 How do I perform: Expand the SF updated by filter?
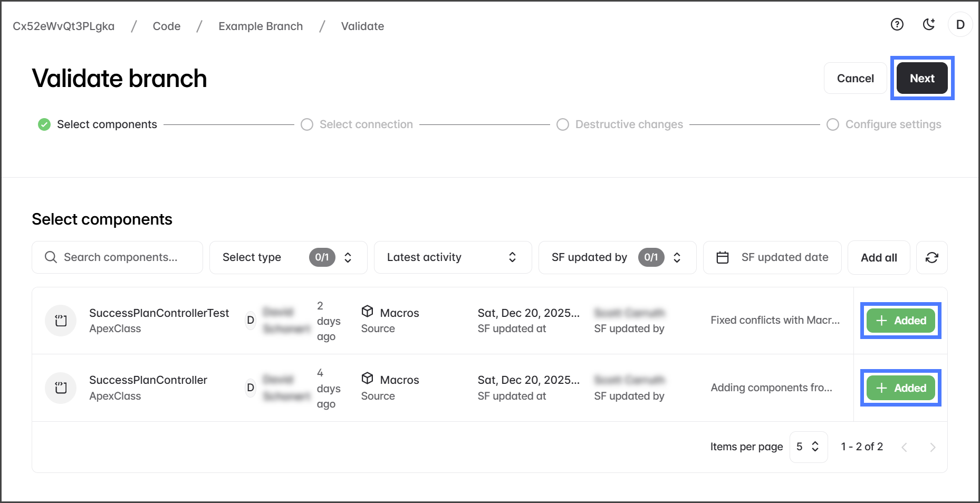(617, 257)
